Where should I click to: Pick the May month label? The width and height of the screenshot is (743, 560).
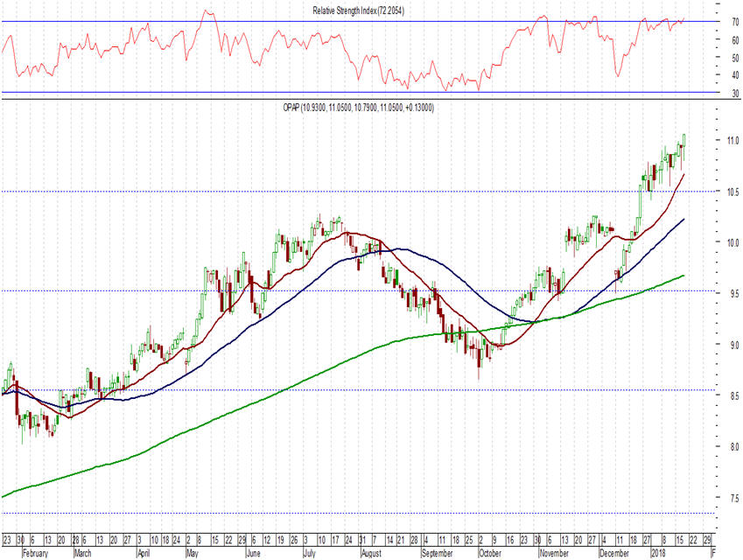[193, 553]
